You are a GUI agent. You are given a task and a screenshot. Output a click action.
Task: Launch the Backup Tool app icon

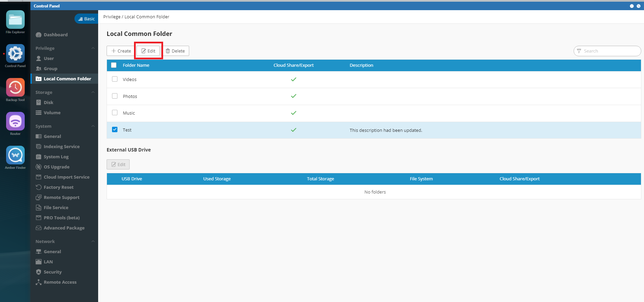[15, 87]
